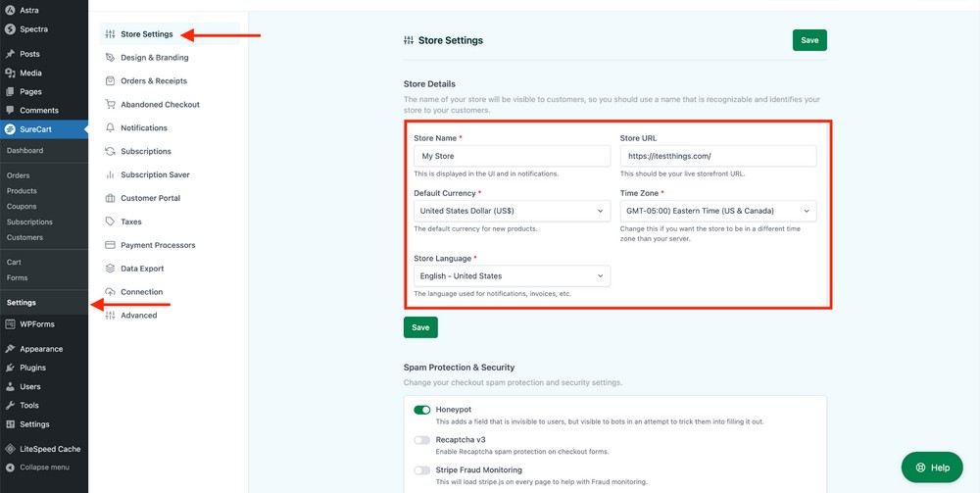Click the Subscriptions refresh icon
This screenshot has height=493, width=980.
pyautogui.click(x=110, y=151)
